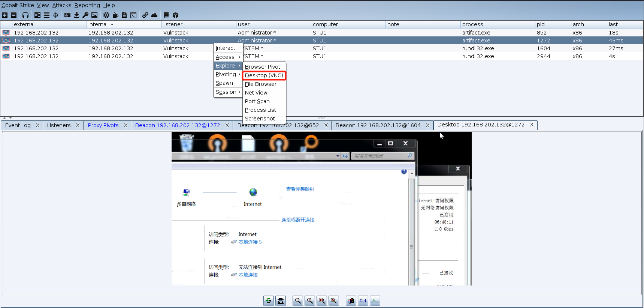The width and height of the screenshot is (644, 308).
Task: Zoom in the VNC desktop
Action: click(310, 301)
